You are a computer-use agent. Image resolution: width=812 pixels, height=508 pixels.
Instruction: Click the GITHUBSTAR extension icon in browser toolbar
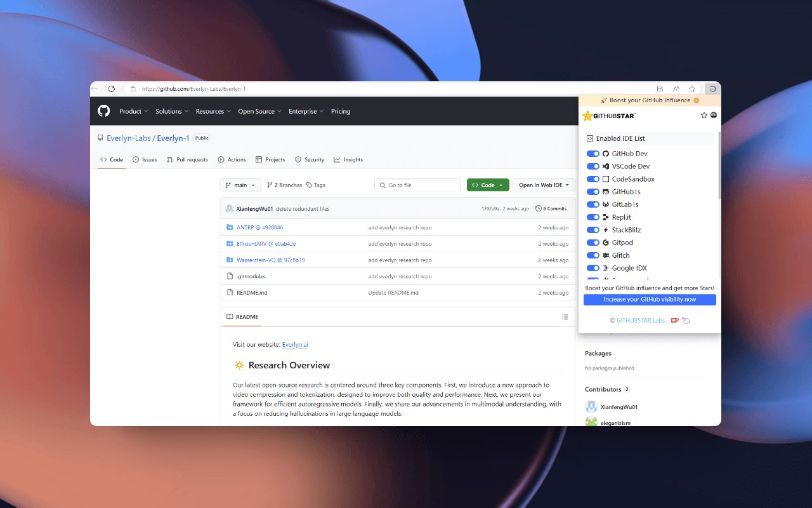coord(713,89)
